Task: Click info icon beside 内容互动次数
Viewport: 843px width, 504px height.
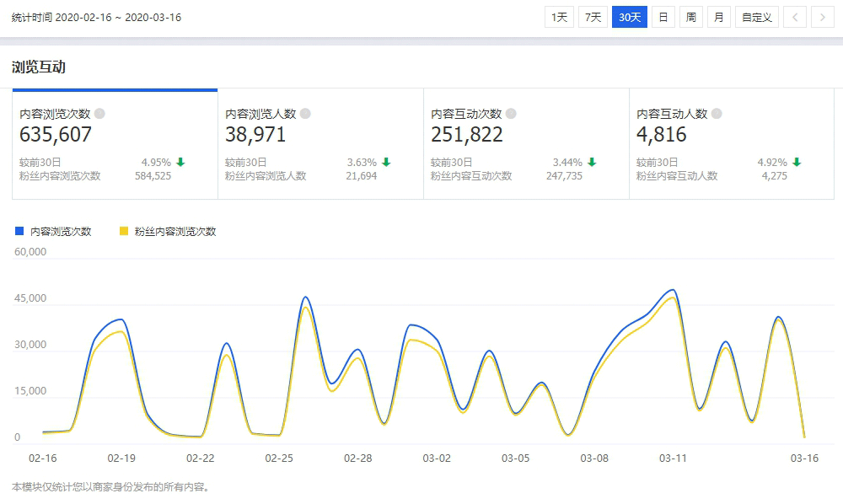Action: tap(511, 114)
